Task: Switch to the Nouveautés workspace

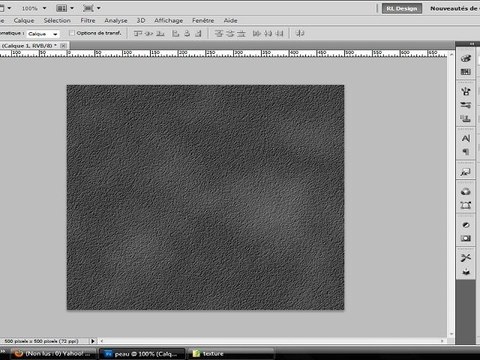Action: pos(454,8)
